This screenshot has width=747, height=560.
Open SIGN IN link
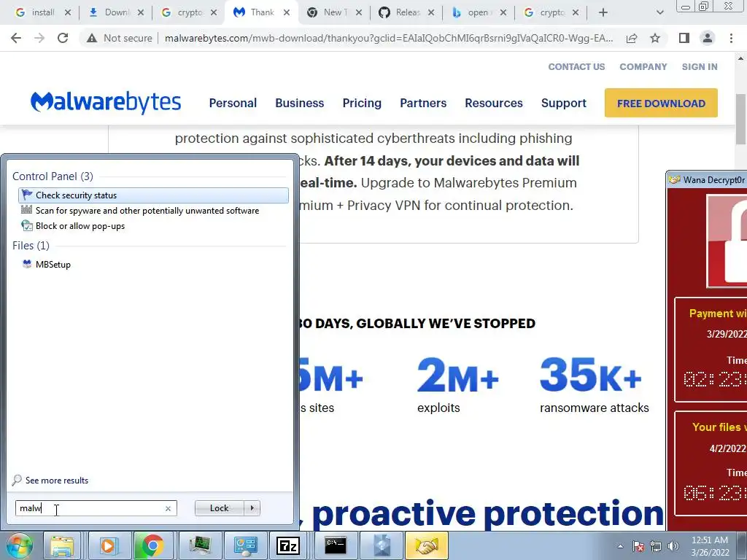[700, 66]
